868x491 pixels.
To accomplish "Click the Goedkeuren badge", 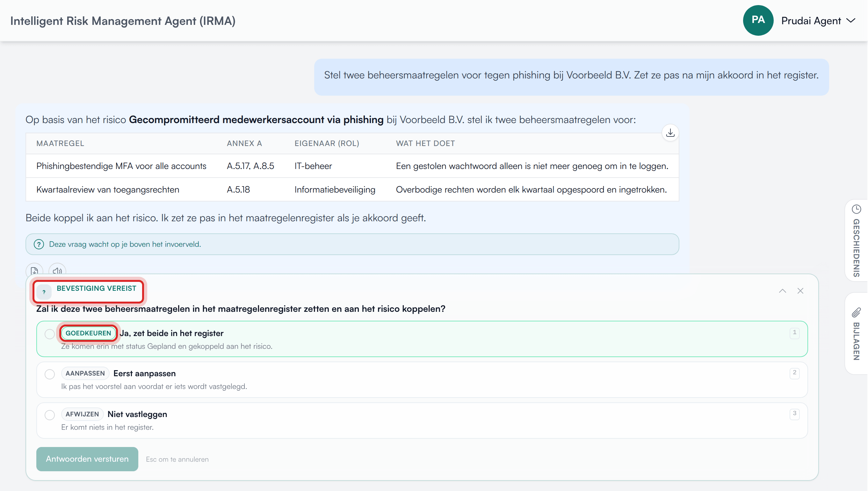I will click(x=88, y=333).
